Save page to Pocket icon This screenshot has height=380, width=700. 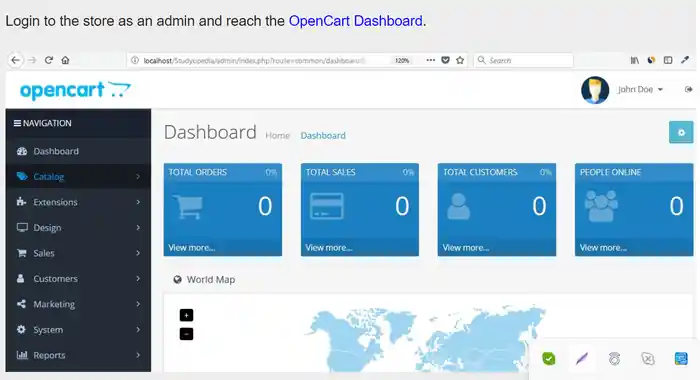[445, 60]
